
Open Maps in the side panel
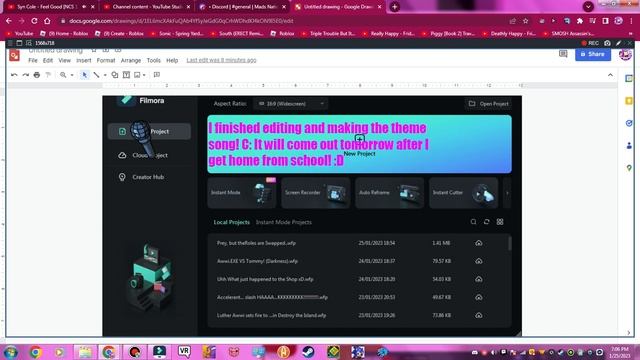(x=629, y=168)
